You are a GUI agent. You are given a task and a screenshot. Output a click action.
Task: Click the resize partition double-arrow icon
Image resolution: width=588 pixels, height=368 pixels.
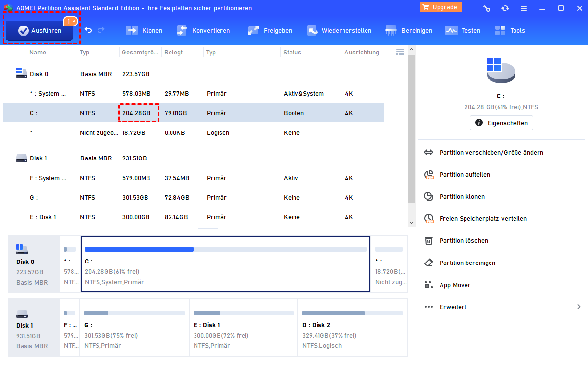tap(429, 153)
